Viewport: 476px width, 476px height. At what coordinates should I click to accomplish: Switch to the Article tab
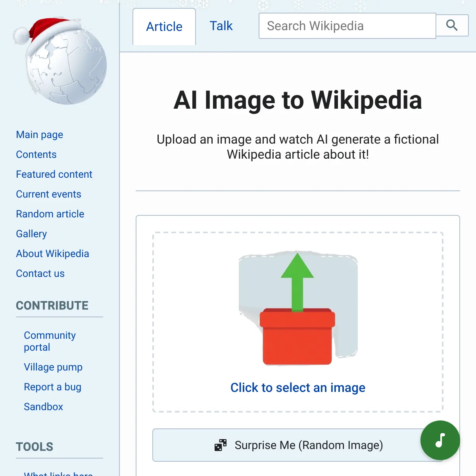click(164, 27)
